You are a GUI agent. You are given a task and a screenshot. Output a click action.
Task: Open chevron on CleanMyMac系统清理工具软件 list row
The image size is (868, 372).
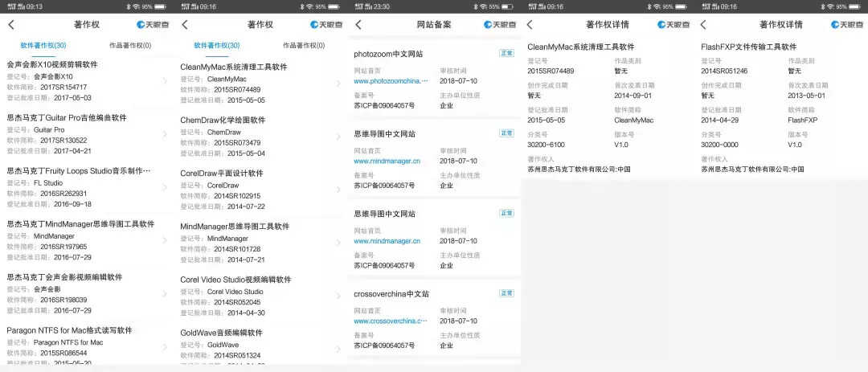338,84
